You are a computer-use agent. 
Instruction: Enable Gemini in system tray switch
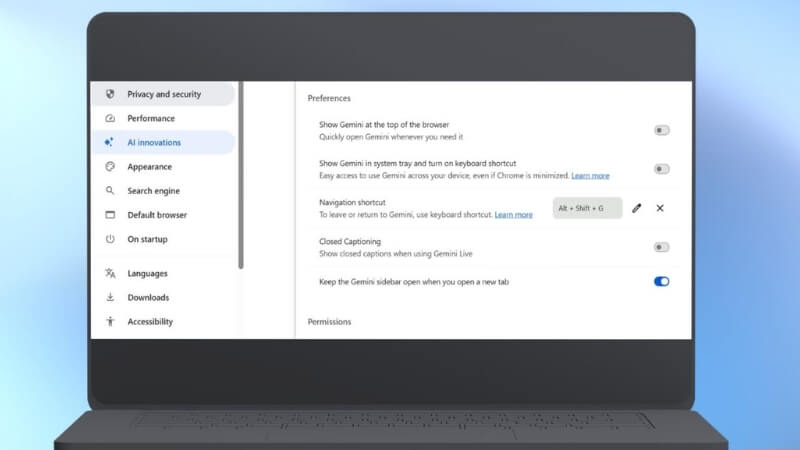tap(661, 169)
